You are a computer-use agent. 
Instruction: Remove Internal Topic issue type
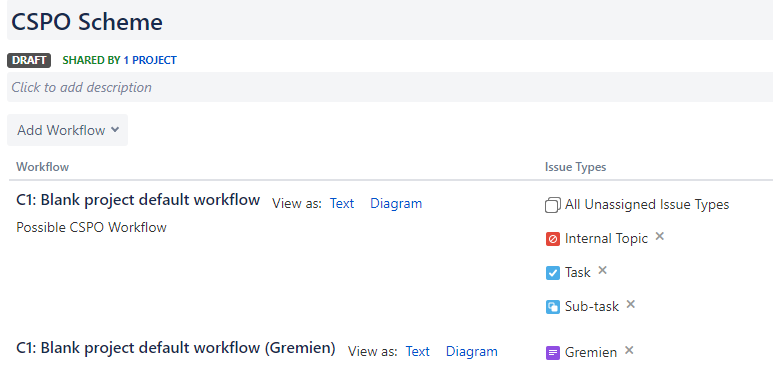tap(660, 237)
